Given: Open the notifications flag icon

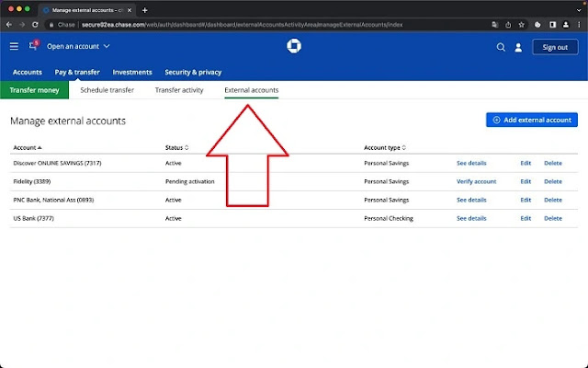Looking at the screenshot, I should (x=33, y=45).
